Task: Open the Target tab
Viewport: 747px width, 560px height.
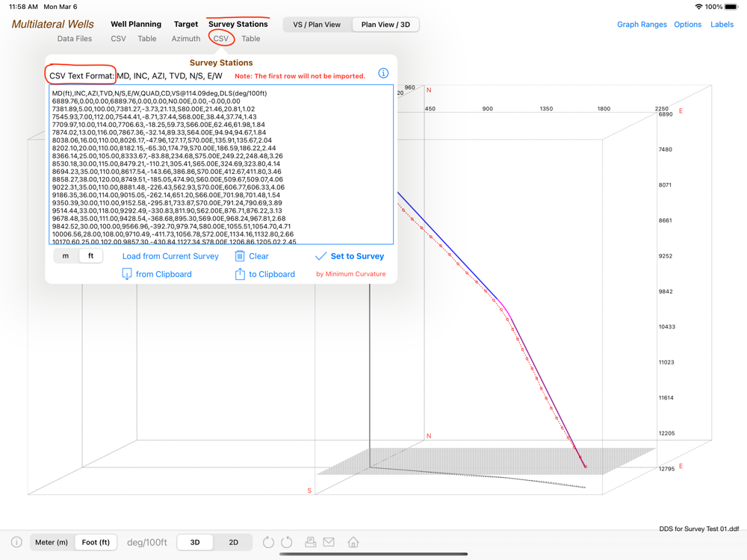Action: [x=186, y=24]
